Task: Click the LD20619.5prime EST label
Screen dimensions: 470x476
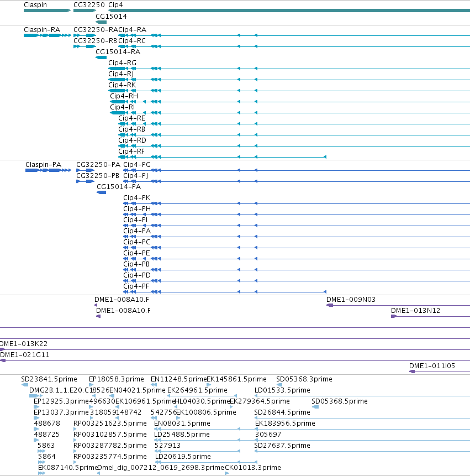Action: coord(183,457)
